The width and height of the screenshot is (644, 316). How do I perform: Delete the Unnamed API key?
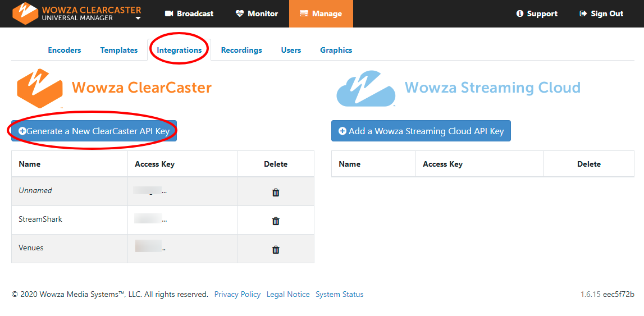point(276,192)
